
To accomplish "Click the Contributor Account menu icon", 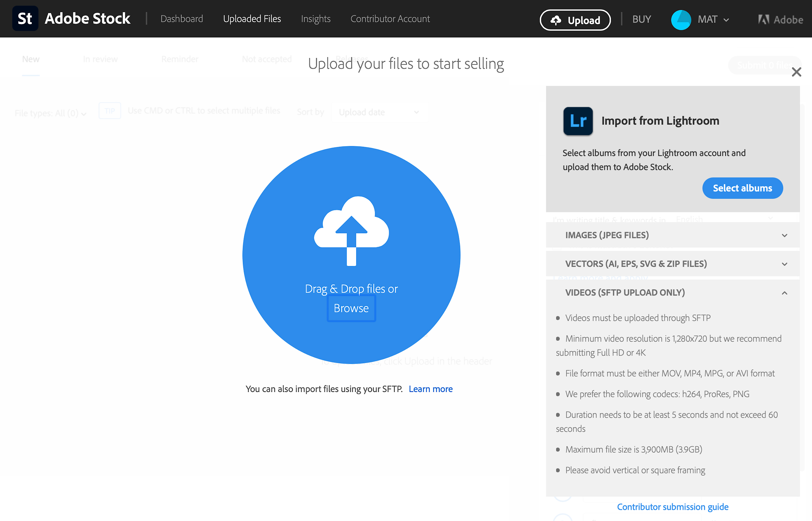I will click(x=390, y=19).
